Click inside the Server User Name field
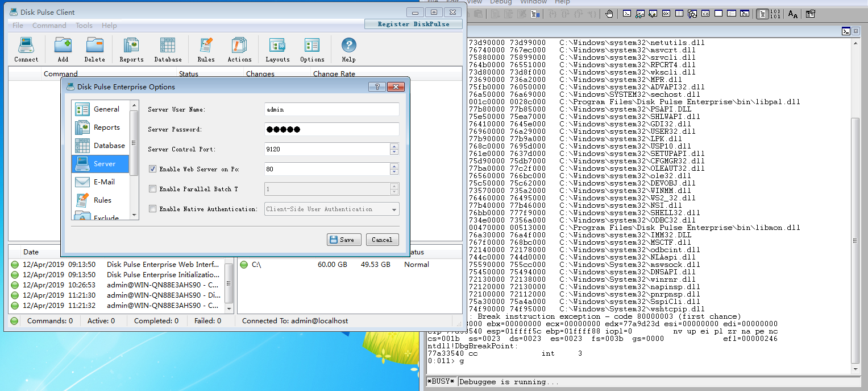868x391 pixels. point(331,109)
